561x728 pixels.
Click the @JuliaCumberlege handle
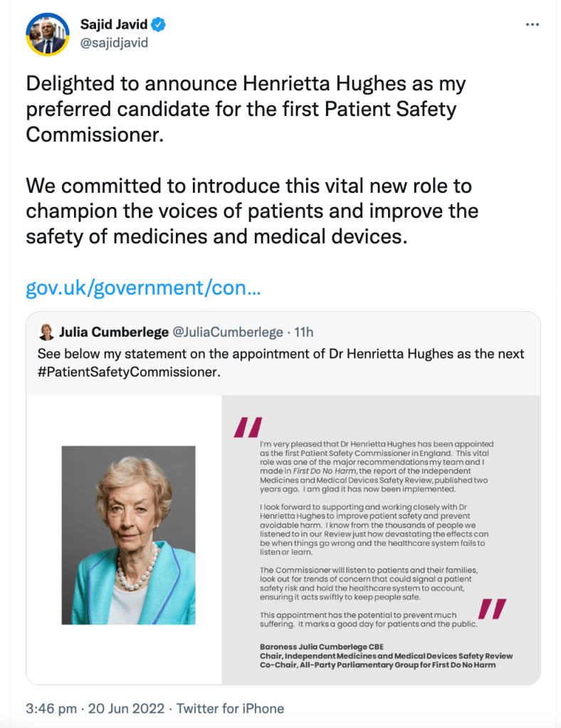pyautogui.click(x=227, y=332)
